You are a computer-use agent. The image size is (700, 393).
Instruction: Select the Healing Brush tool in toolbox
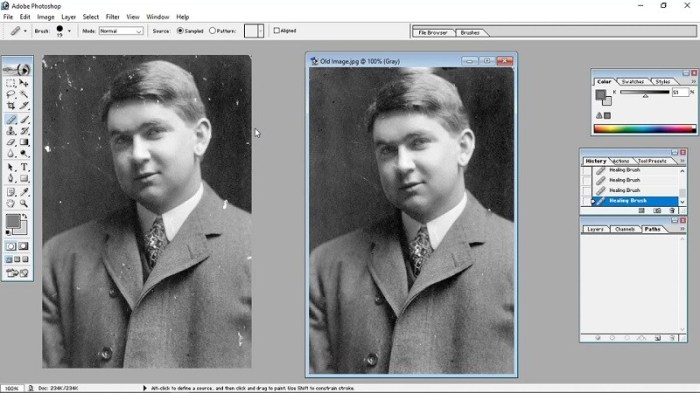click(11, 119)
